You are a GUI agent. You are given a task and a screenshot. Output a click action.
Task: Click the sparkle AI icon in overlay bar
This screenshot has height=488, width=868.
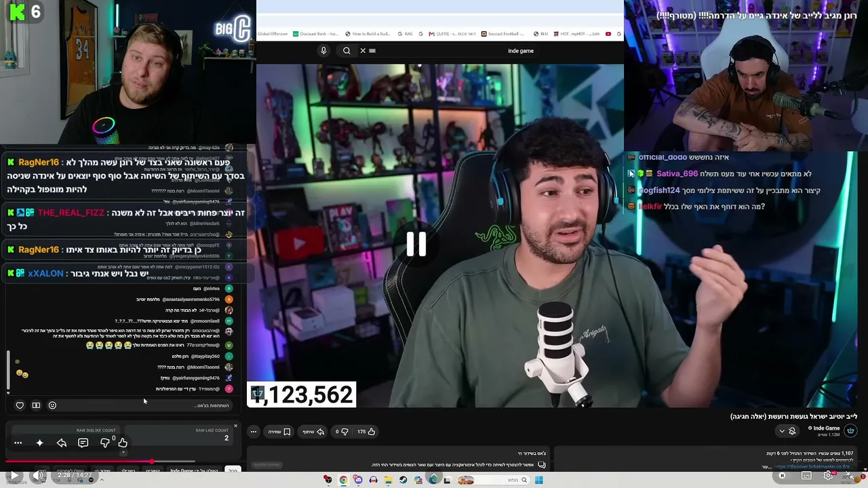click(39, 443)
